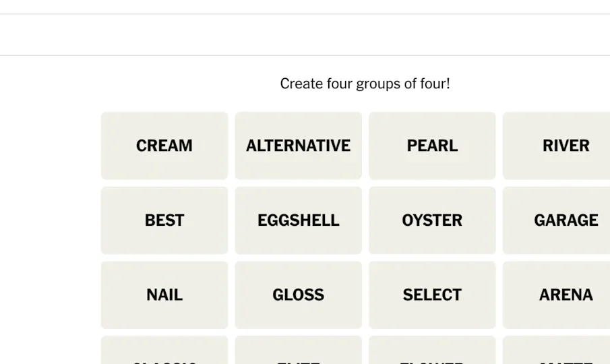Select the GLOSS word tile
The width and height of the screenshot is (610, 364).
click(298, 295)
